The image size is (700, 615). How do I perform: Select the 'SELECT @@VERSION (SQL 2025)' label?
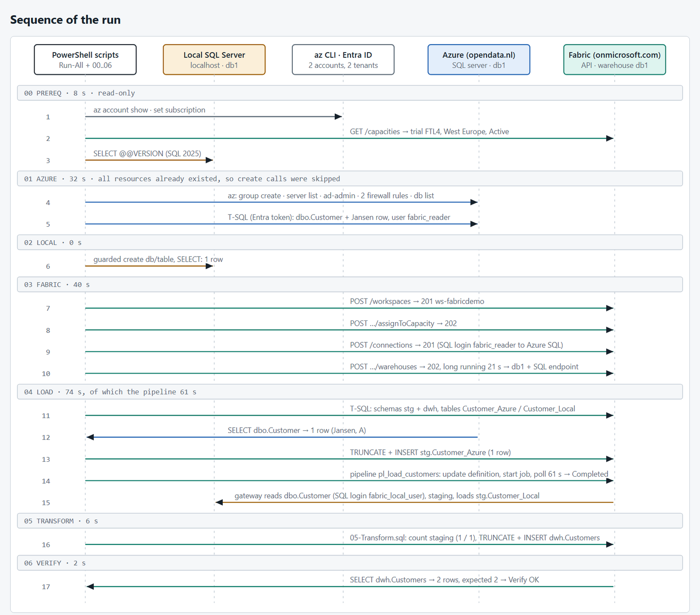pyautogui.click(x=147, y=154)
